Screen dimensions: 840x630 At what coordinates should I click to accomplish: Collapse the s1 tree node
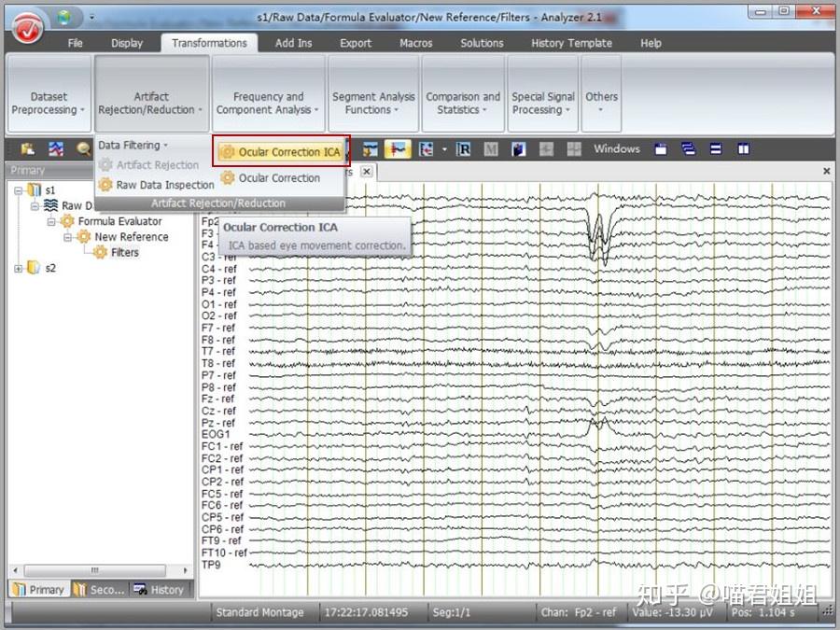19,190
